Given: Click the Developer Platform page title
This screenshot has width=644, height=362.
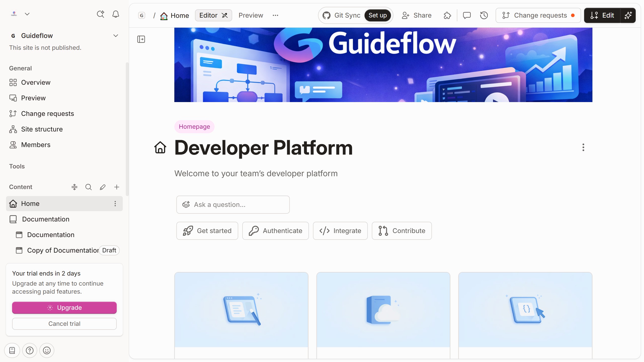Looking at the screenshot, I should click(x=263, y=148).
